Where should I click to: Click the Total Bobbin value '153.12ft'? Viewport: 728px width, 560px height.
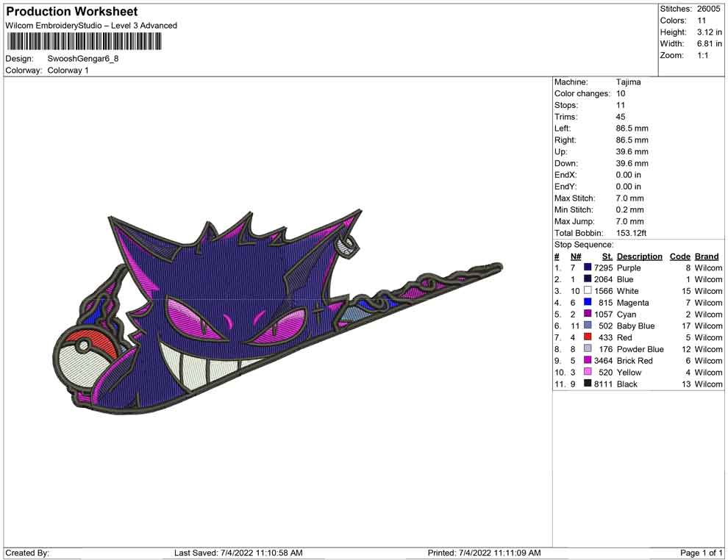coord(631,233)
